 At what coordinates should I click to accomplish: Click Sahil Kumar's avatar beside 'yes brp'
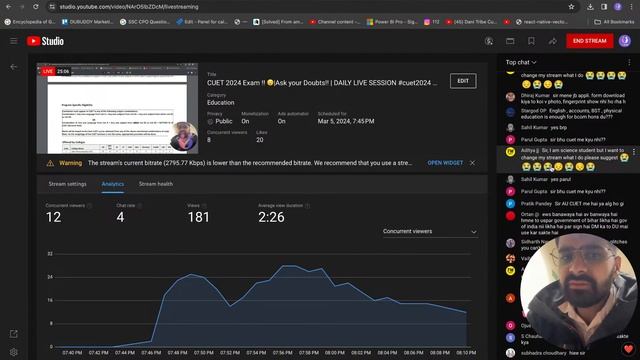click(x=510, y=128)
